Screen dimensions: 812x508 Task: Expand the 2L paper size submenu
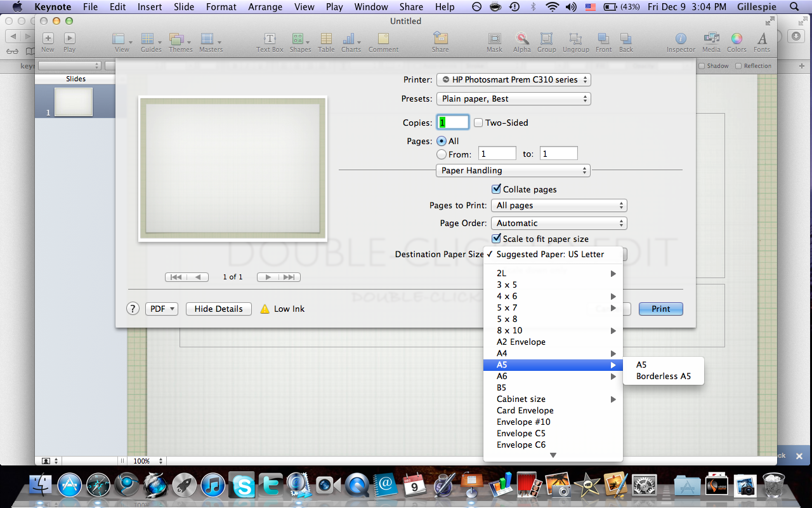click(x=553, y=273)
